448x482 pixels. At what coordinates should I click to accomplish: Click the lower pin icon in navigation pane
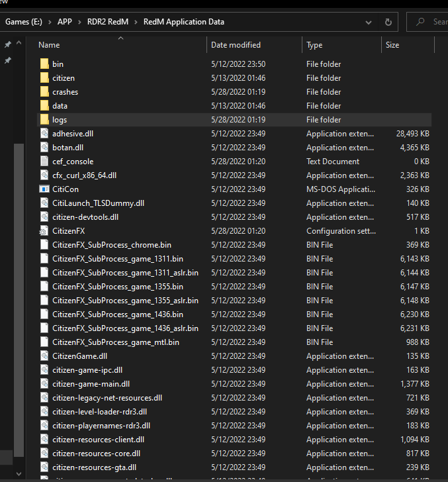click(x=8, y=60)
